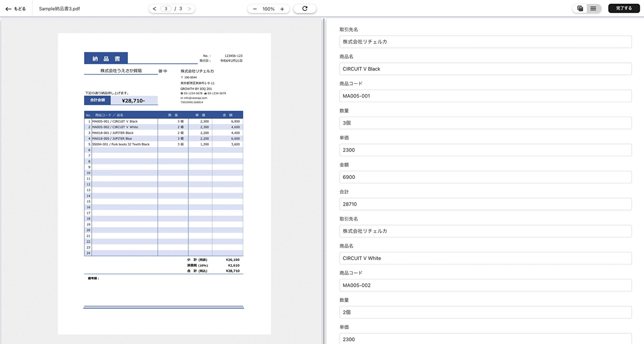Click the MA005-002 product code field
644x344 pixels.
click(485, 285)
